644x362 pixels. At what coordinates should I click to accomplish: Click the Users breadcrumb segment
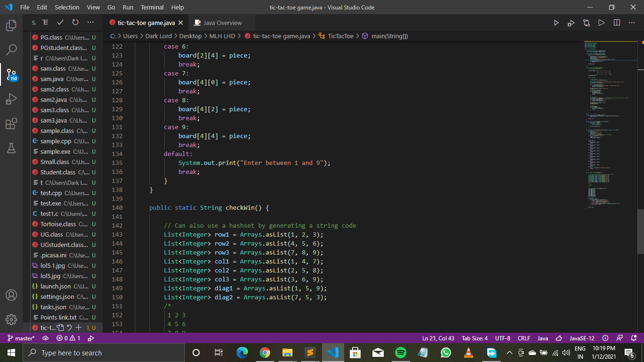(x=131, y=36)
